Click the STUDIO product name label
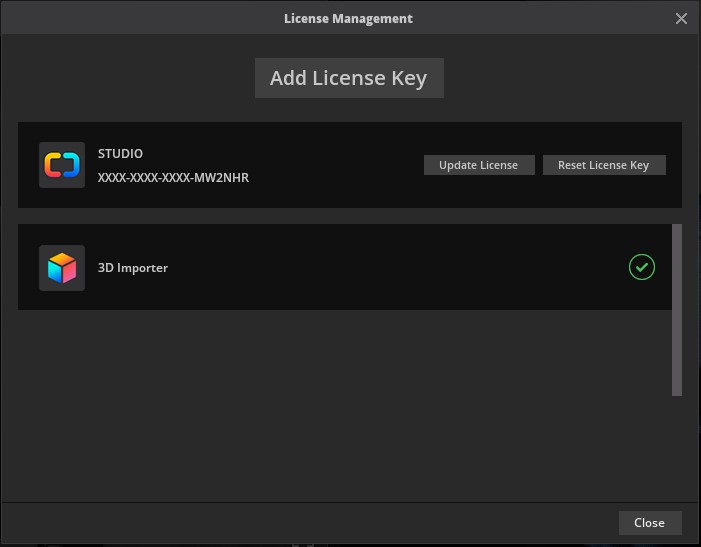 (x=120, y=153)
